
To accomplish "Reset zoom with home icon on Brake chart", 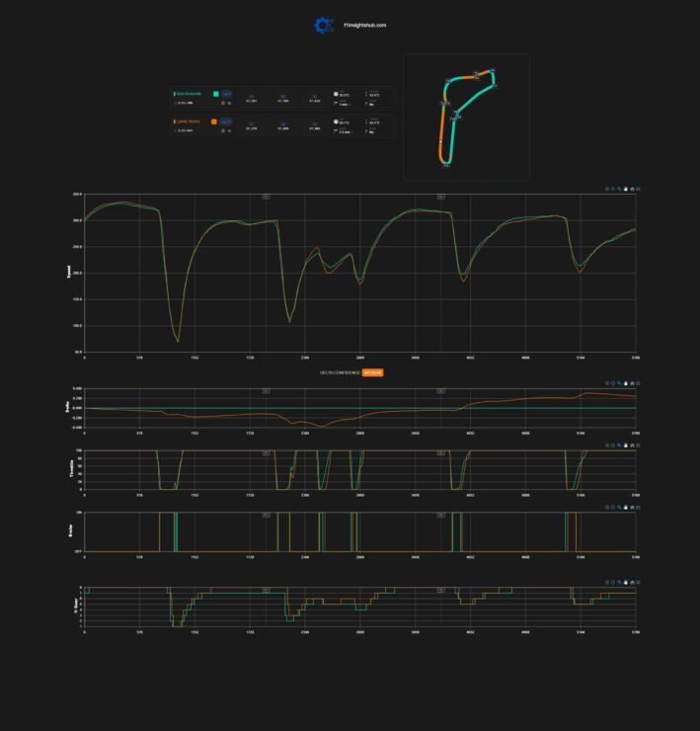I will 632,507.
